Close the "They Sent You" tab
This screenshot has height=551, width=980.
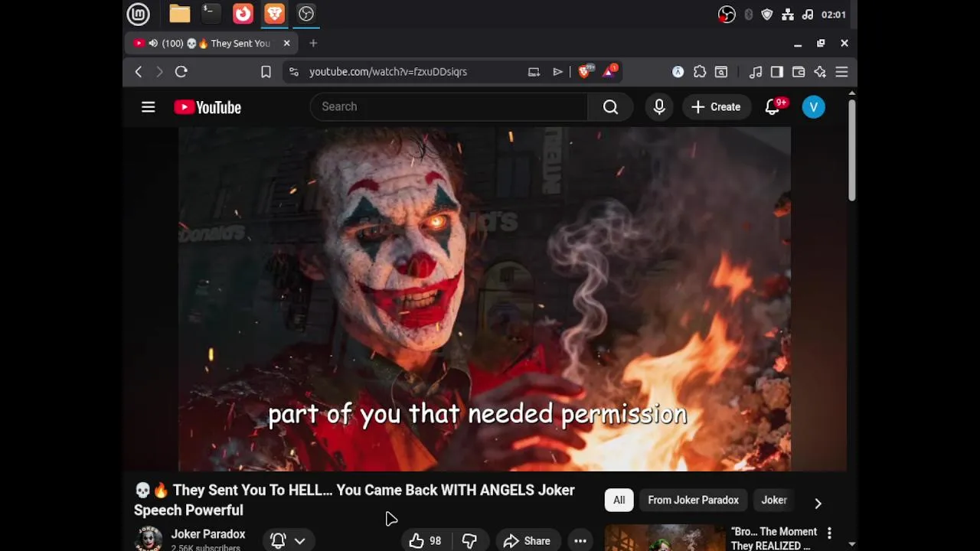pyautogui.click(x=287, y=44)
